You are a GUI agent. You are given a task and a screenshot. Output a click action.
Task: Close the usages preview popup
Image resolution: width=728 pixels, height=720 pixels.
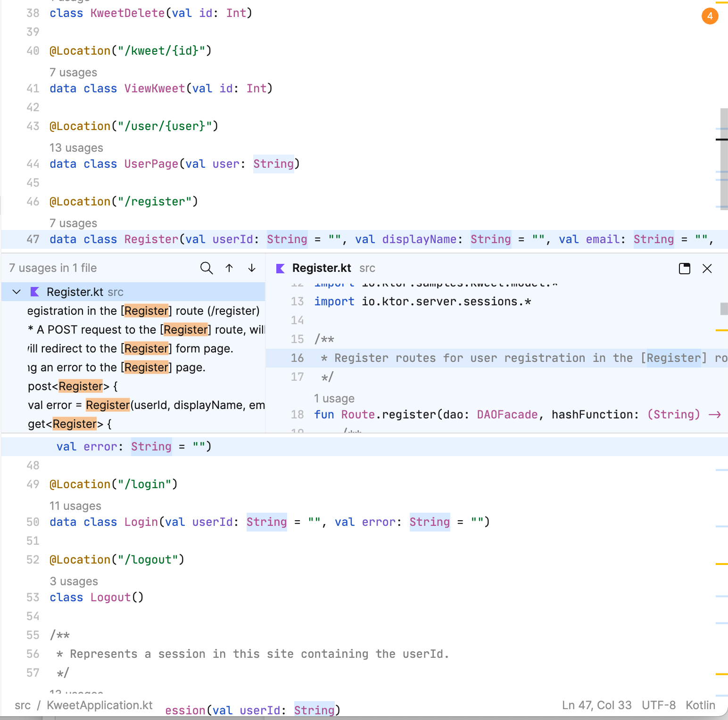707,269
